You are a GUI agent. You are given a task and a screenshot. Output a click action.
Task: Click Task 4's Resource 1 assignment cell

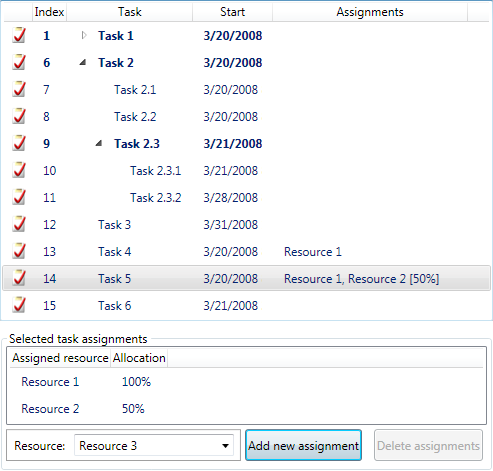[x=313, y=252]
